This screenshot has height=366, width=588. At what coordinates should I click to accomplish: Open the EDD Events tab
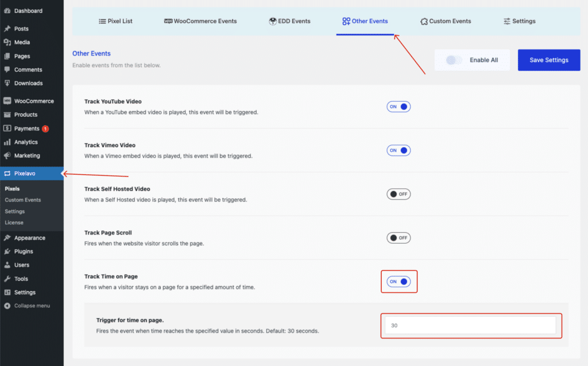point(289,21)
